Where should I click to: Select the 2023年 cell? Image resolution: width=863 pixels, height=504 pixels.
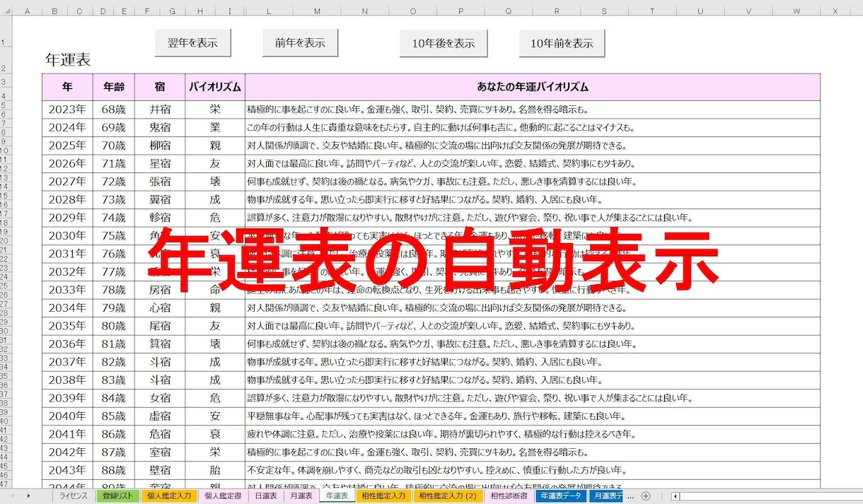click(x=67, y=110)
